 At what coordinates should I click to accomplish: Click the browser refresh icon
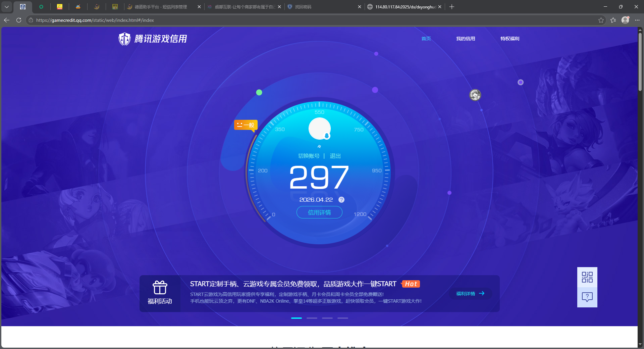[x=18, y=20]
